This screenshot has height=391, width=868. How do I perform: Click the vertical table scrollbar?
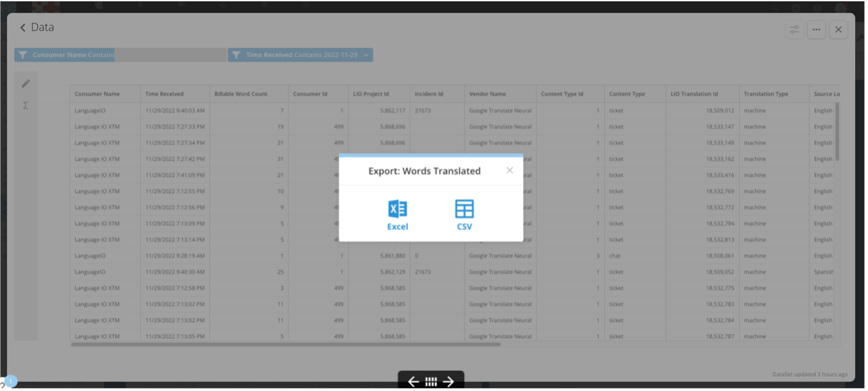coord(837,131)
